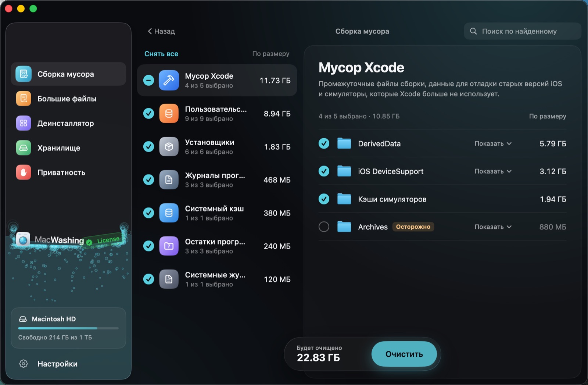The width and height of the screenshot is (588, 385).
Task: Open По размеру sort in detail panel
Action: (x=548, y=116)
